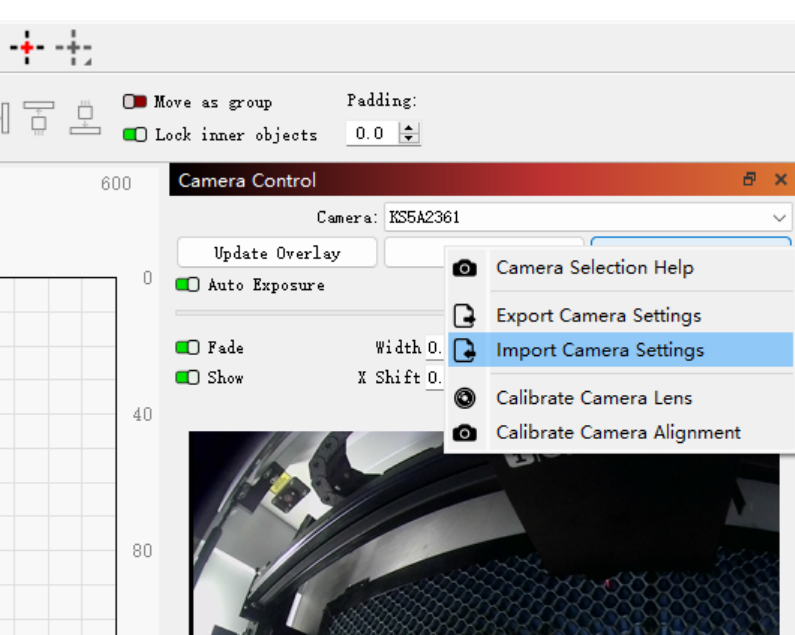Toggle the Show camera overlay switch
The width and height of the screenshot is (795, 635).
point(187,377)
